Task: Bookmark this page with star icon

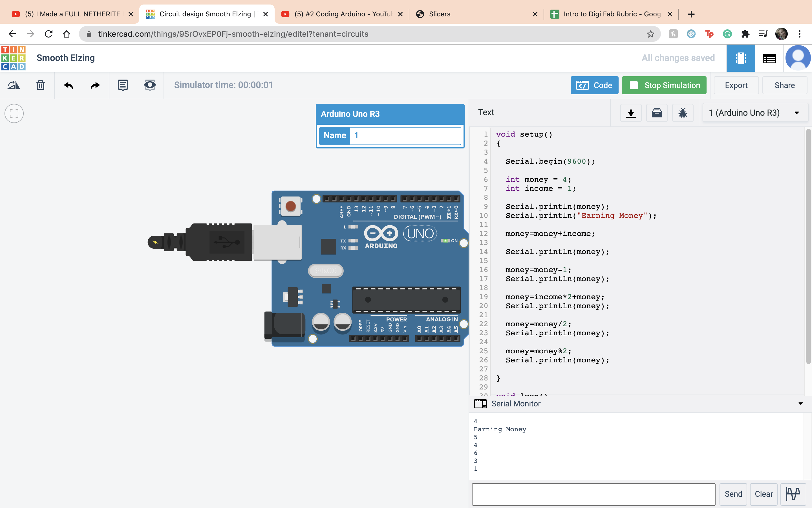Action: point(651,34)
